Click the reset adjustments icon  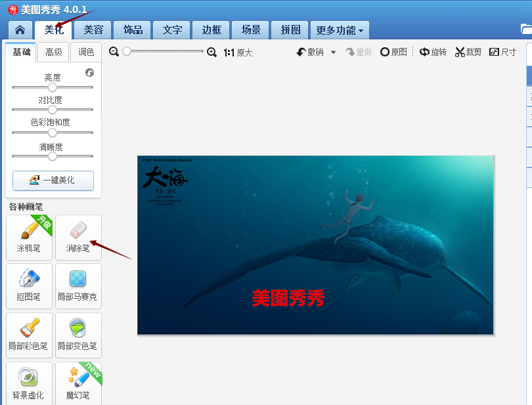click(89, 73)
